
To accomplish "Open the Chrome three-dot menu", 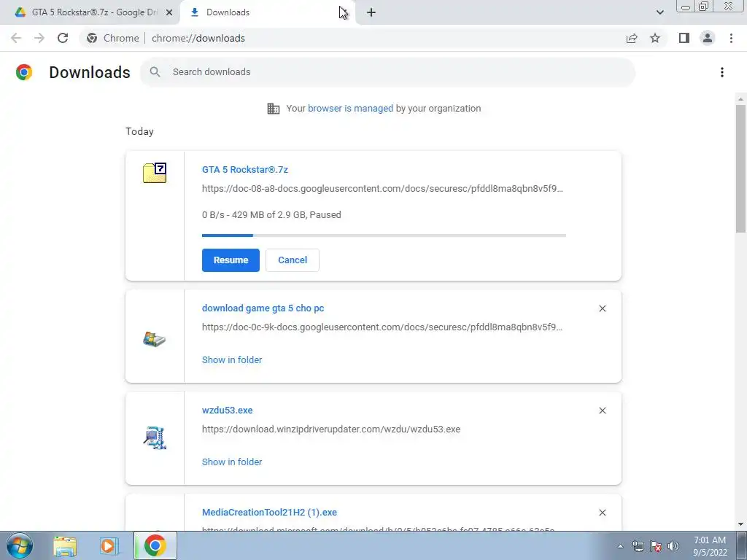I will [x=731, y=38].
